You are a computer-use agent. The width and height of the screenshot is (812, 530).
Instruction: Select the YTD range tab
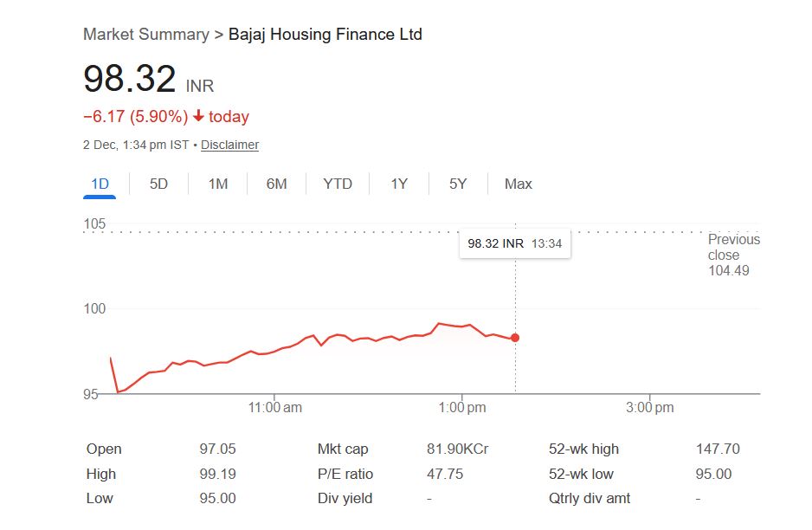pyautogui.click(x=338, y=184)
